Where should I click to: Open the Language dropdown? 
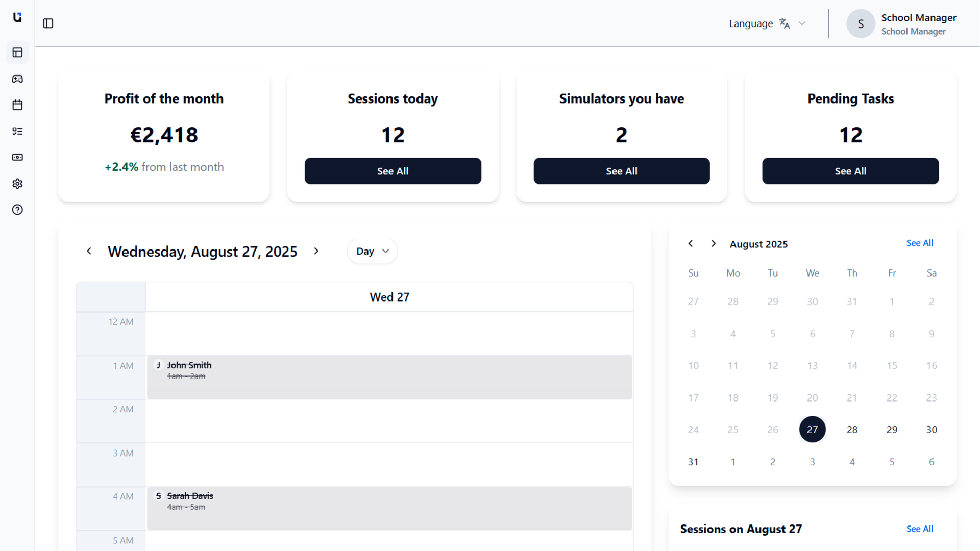tap(767, 23)
